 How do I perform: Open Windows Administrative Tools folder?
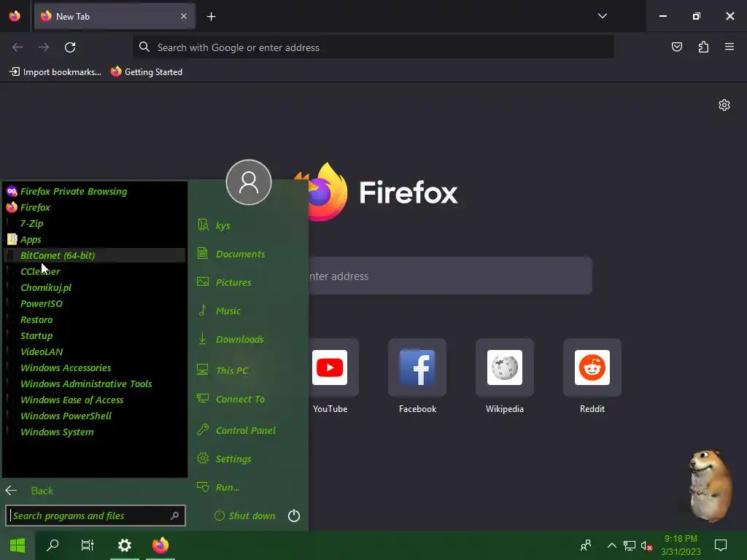pos(96,384)
